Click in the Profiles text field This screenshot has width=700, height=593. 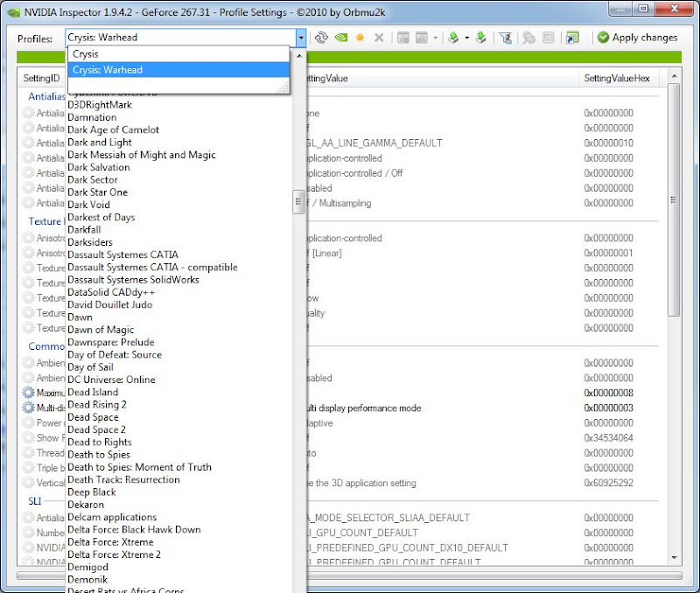[x=180, y=38]
